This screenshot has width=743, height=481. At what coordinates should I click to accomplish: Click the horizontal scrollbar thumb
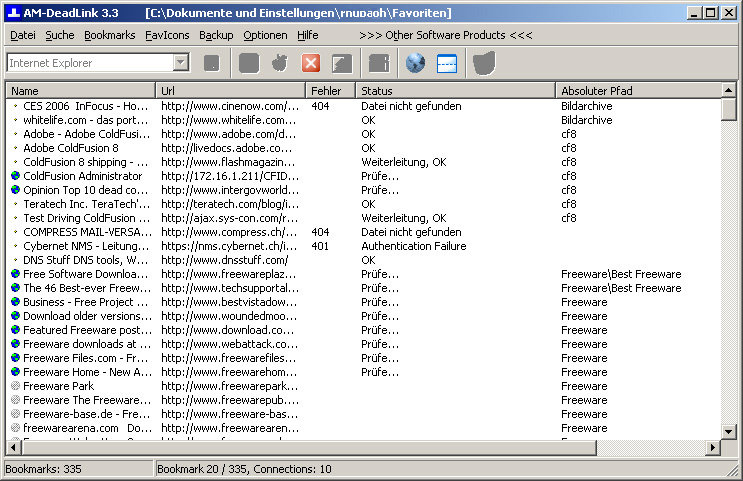tap(308, 447)
